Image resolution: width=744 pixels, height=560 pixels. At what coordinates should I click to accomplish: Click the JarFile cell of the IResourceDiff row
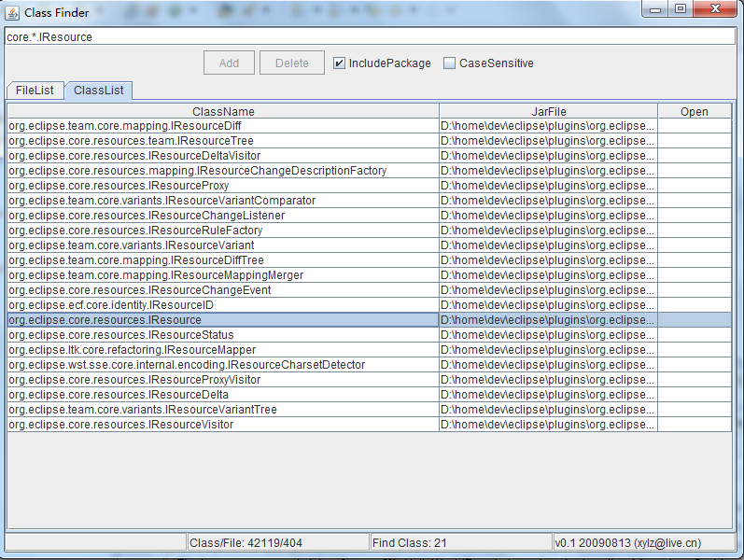pos(549,126)
